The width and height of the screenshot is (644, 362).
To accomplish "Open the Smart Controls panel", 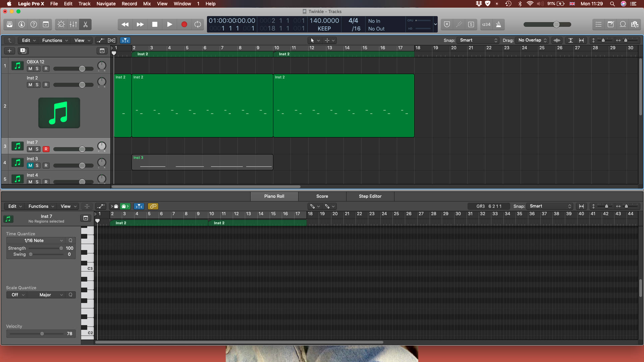I will [x=61, y=24].
